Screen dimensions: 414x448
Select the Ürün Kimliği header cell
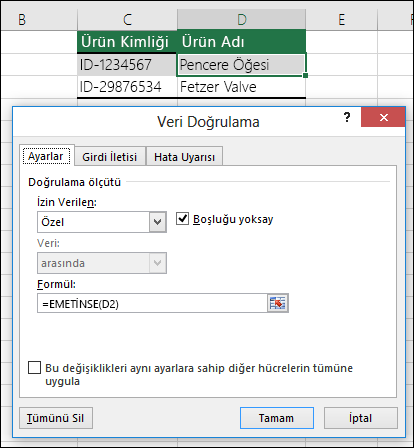click(x=127, y=42)
